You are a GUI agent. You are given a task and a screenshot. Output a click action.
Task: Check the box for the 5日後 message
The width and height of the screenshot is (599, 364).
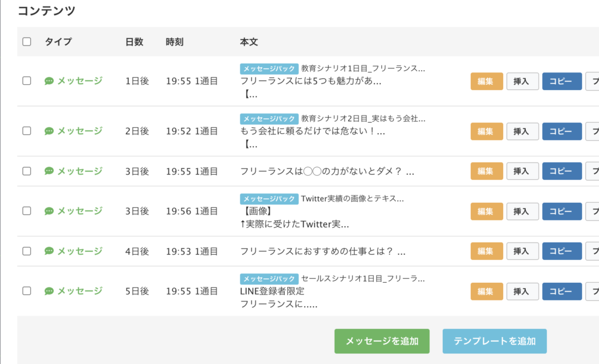coord(26,291)
